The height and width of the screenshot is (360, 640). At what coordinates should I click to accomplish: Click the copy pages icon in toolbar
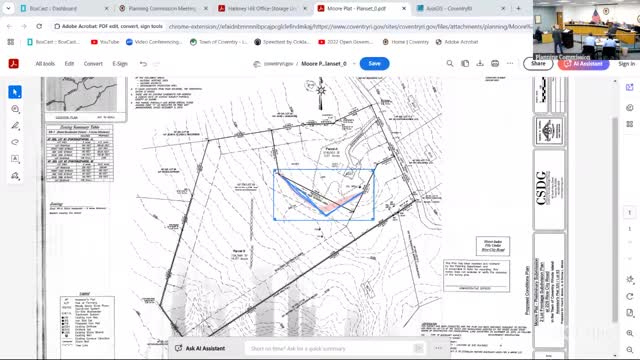click(x=465, y=64)
